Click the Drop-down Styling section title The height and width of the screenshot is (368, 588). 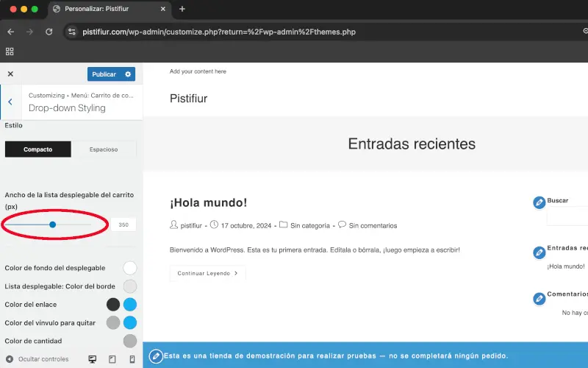pyautogui.click(x=67, y=107)
